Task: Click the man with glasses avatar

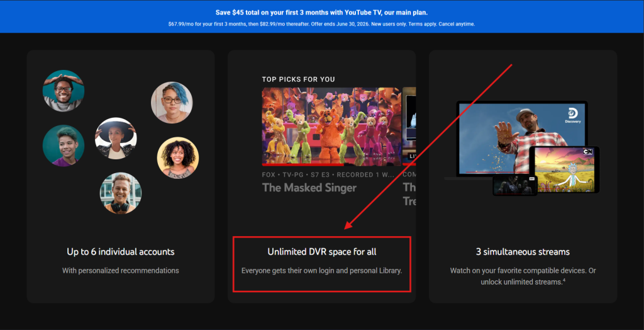Action: click(64, 91)
